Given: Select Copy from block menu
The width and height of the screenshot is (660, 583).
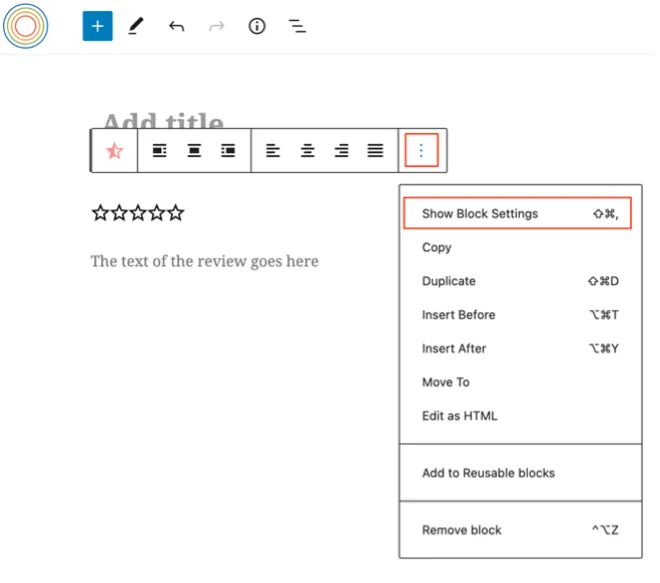Looking at the screenshot, I should [520, 247].
